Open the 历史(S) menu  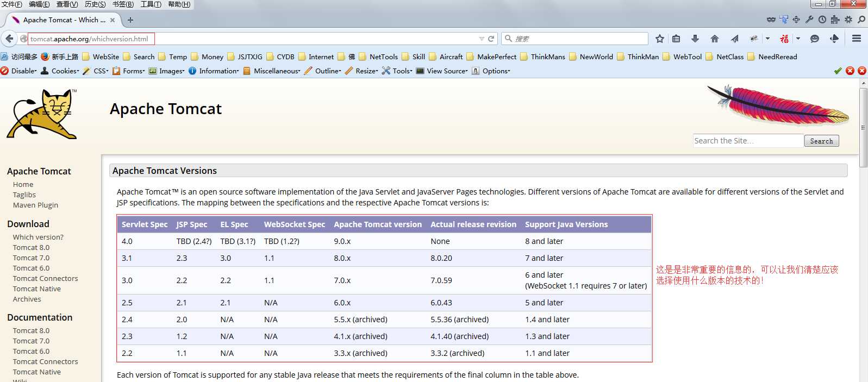coord(95,4)
